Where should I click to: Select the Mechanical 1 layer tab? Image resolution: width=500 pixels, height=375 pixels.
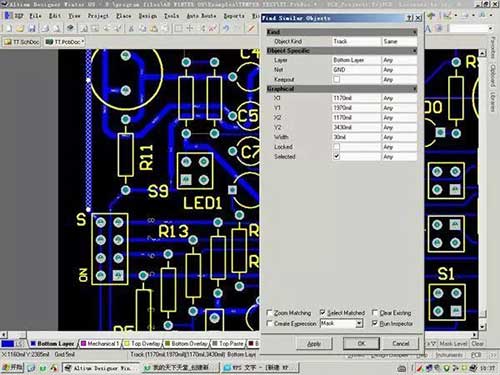coord(100,343)
